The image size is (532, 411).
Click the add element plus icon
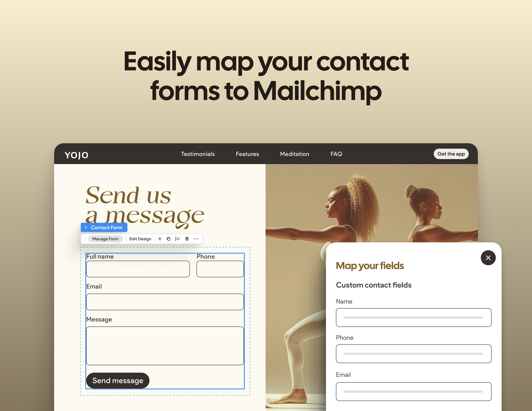160,239
